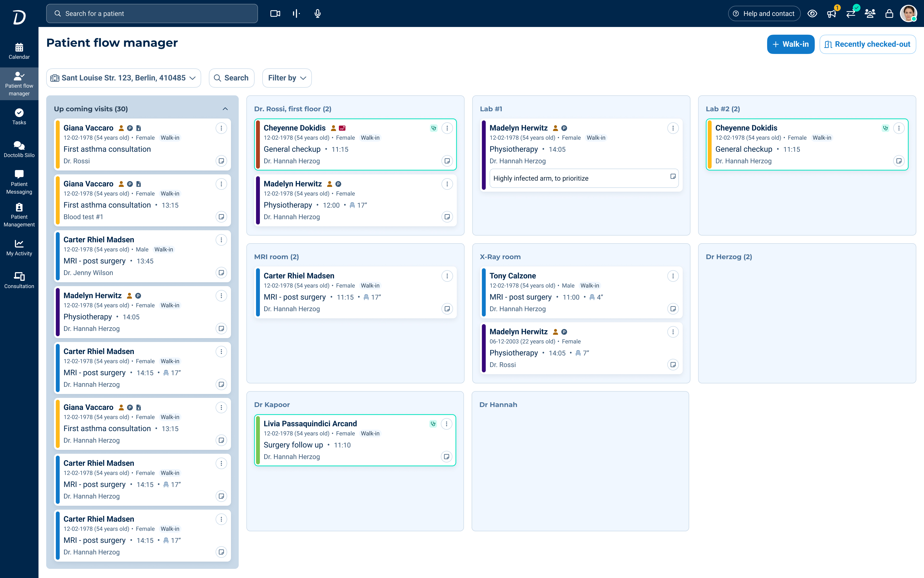Open the Sant Louise Str. location dropdown
The image size is (924, 578).
point(124,78)
